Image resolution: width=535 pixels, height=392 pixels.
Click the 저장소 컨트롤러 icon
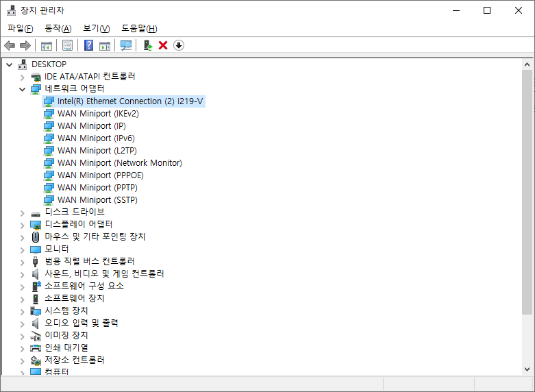pyautogui.click(x=36, y=360)
